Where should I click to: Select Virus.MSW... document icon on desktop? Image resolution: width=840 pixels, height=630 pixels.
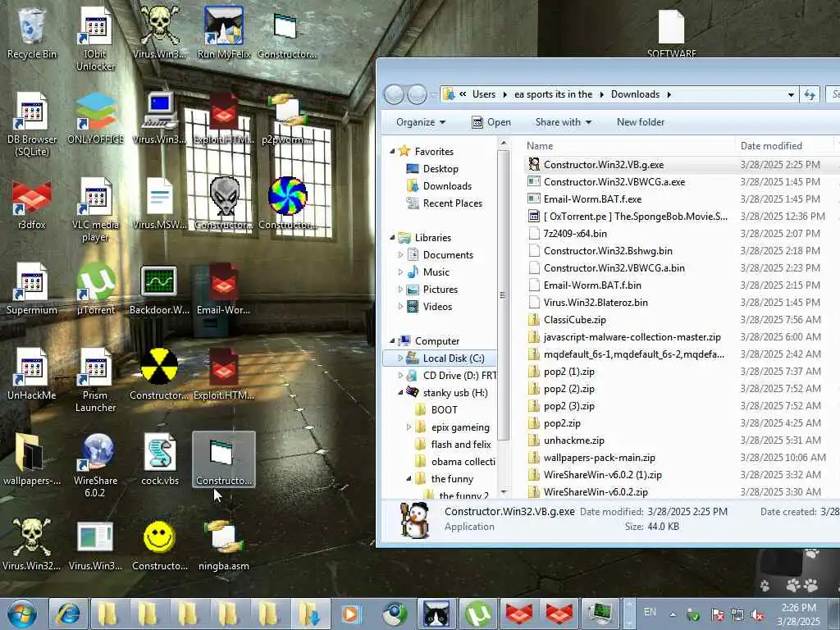(160, 204)
